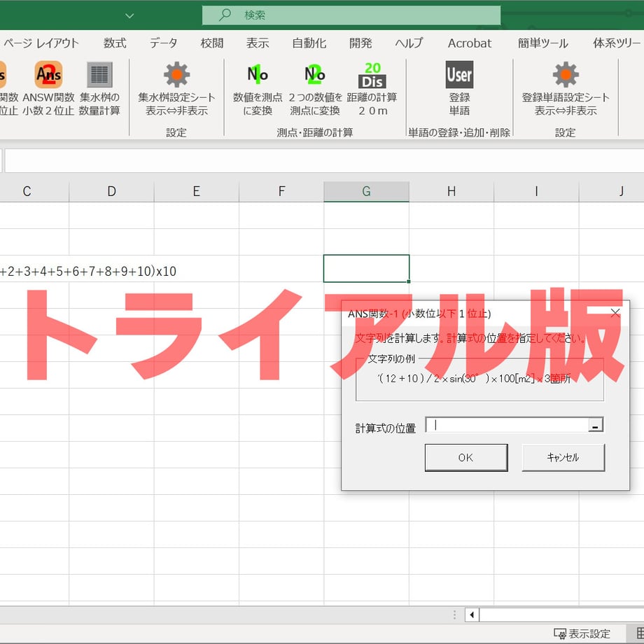Select column D header
Viewport: 644px width, 644px height.
(112, 191)
